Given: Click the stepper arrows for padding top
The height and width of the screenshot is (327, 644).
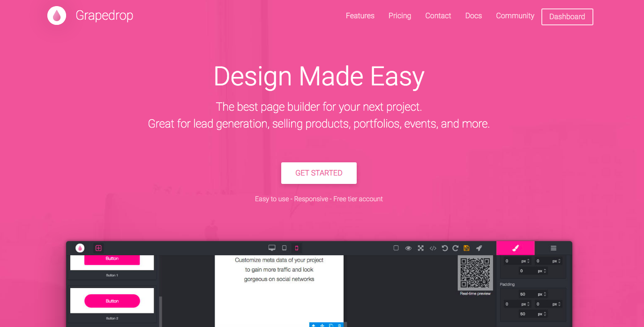Looking at the screenshot, I should click(545, 295).
